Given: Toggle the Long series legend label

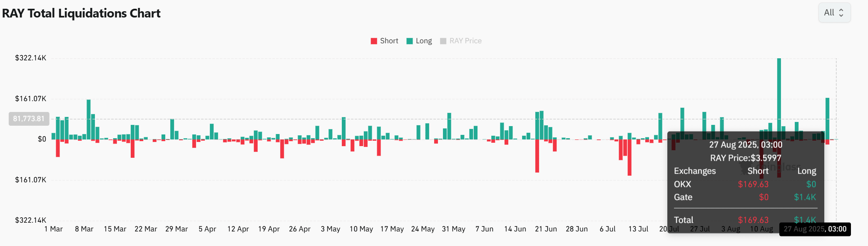Looking at the screenshot, I should click(x=424, y=41).
